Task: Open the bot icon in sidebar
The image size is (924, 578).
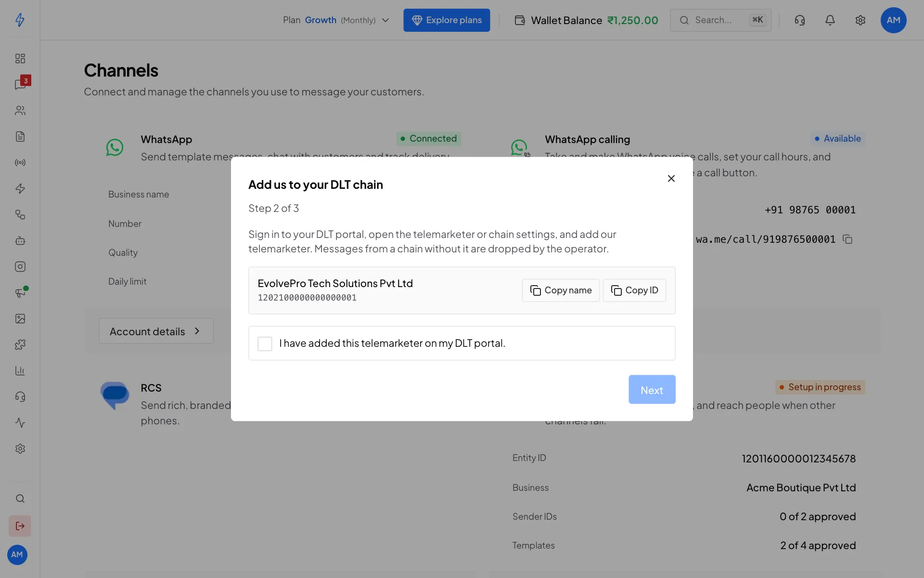Action: (x=20, y=240)
